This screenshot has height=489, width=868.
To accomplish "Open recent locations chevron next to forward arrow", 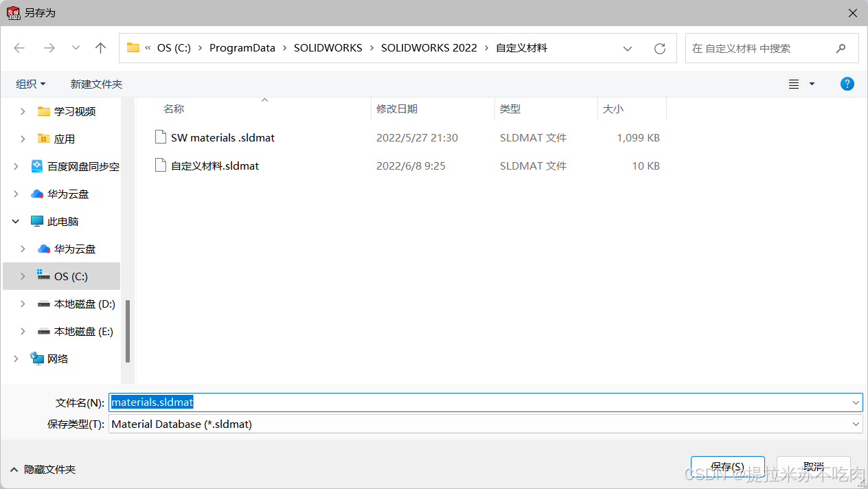I will (76, 48).
